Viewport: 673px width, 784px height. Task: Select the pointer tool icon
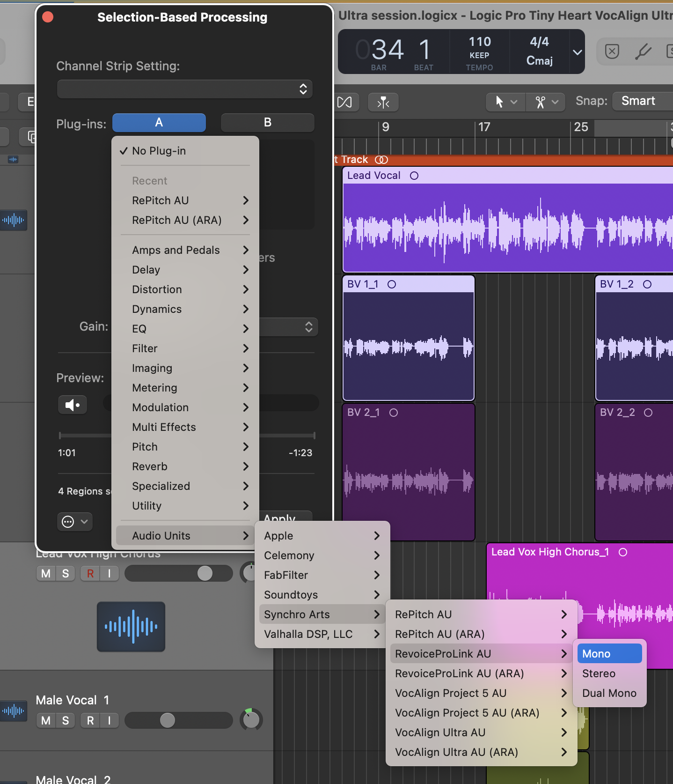tap(499, 102)
